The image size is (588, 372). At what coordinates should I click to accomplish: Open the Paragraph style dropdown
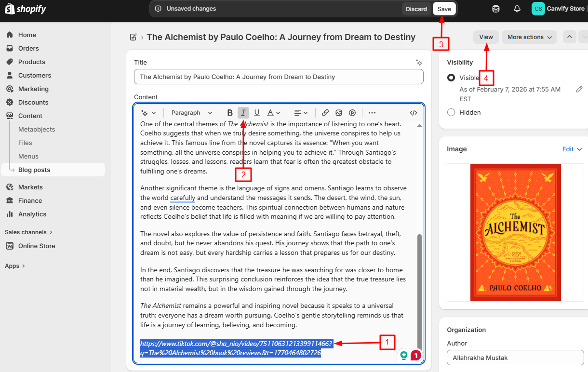[191, 112]
